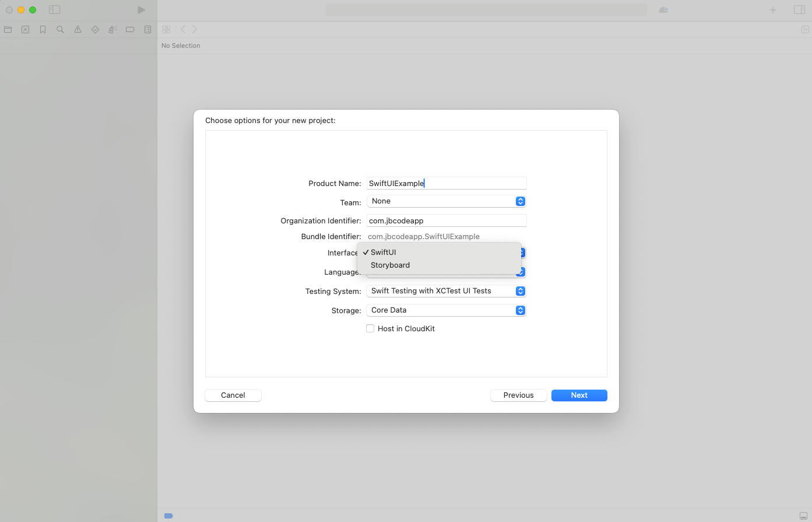Click the add editor icon at right
812x522 pixels.
pyautogui.click(x=805, y=29)
